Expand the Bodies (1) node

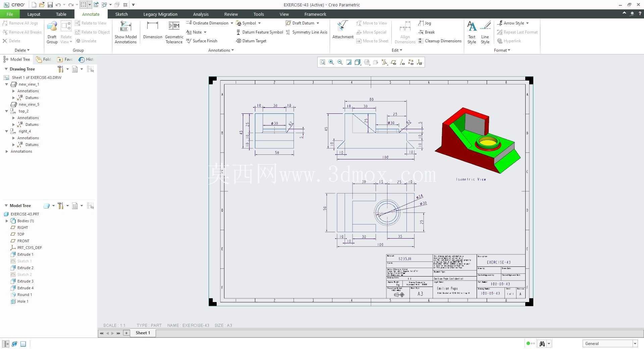pyautogui.click(x=7, y=221)
